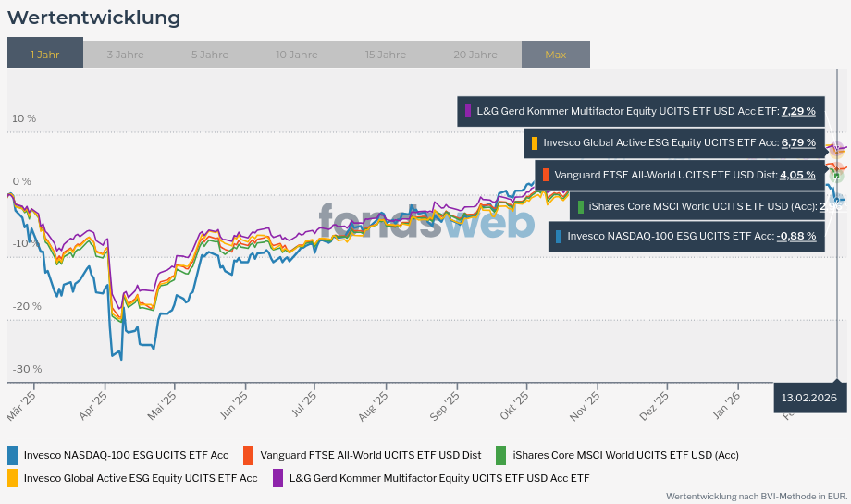Click the Mai '25 axis label
The image size is (851, 504).
point(162,406)
